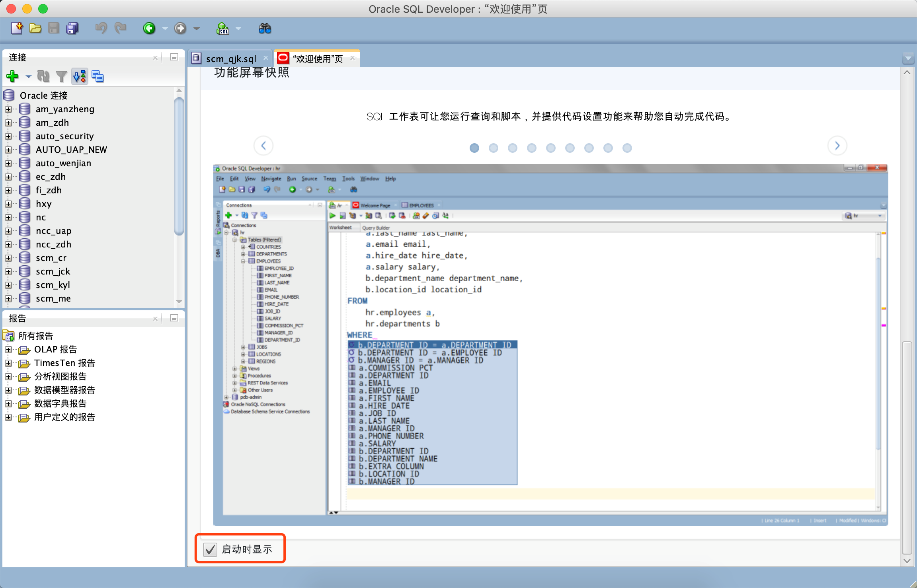
Task: Select the last carousel dot
Action: coord(627,148)
